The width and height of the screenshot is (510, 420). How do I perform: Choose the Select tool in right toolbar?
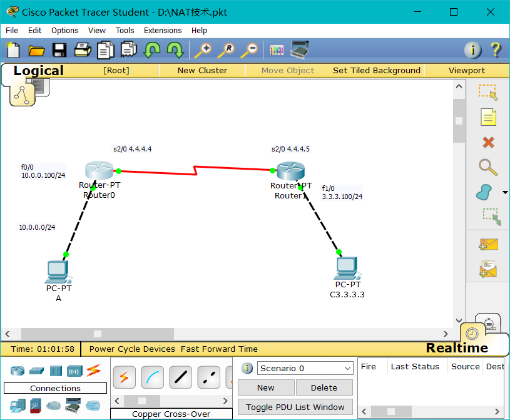pyautogui.click(x=488, y=92)
